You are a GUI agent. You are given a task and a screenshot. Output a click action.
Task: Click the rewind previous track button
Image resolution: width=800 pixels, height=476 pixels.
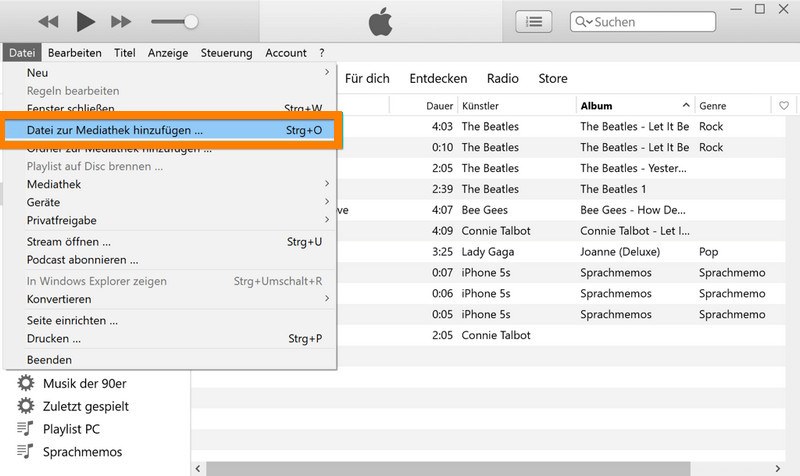(x=48, y=22)
